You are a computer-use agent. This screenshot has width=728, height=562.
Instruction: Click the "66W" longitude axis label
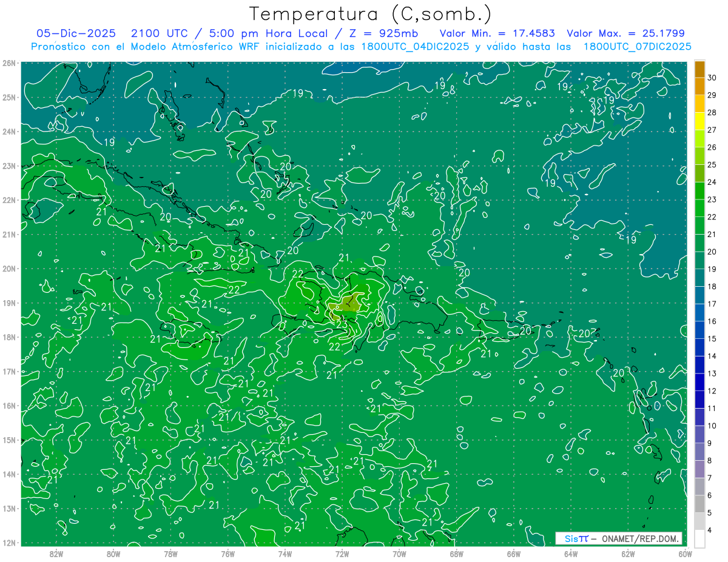tap(513, 554)
